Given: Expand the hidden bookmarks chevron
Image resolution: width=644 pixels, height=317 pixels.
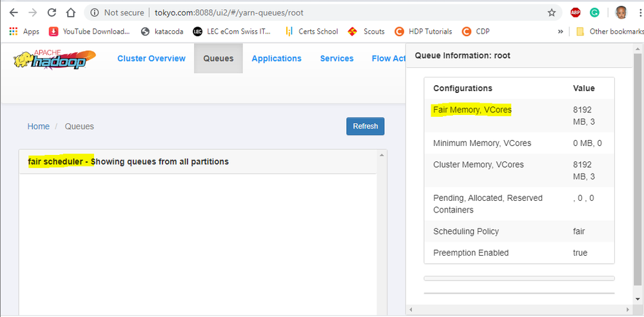Looking at the screenshot, I should pyautogui.click(x=560, y=31).
